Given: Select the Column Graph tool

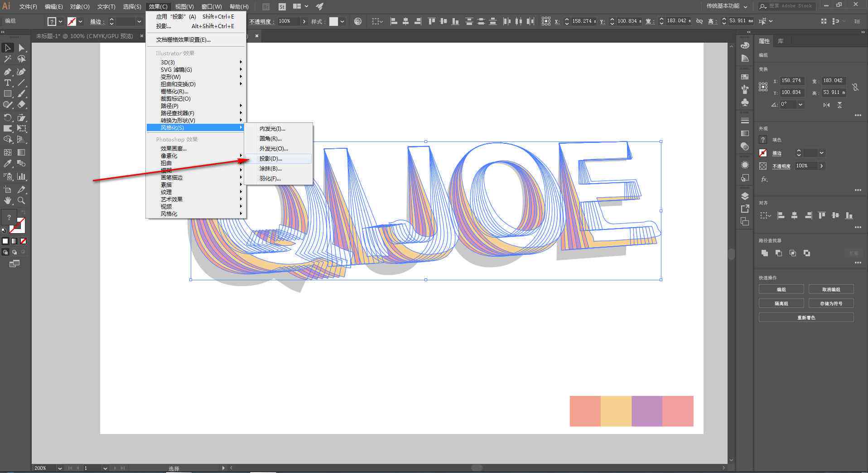Looking at the screenshot, I should coord(21,176).
